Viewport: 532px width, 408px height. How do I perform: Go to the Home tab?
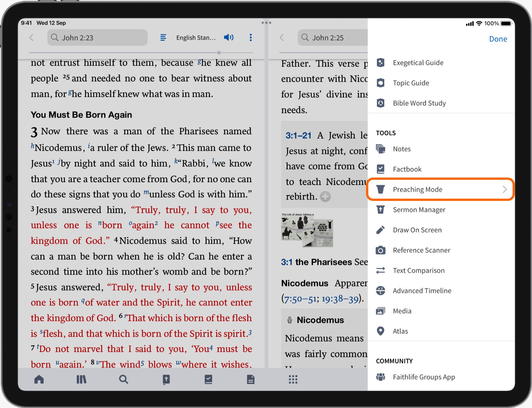(x=39, y=379)
